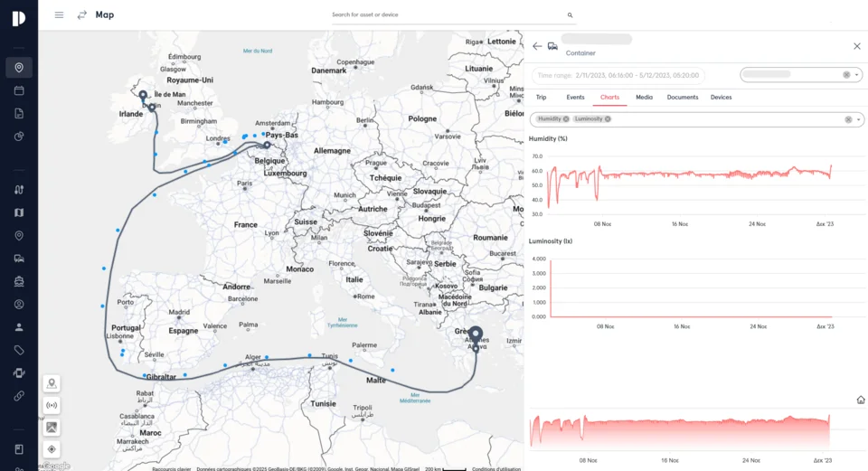Click the chain link icon in sidebar

(19, 396)
